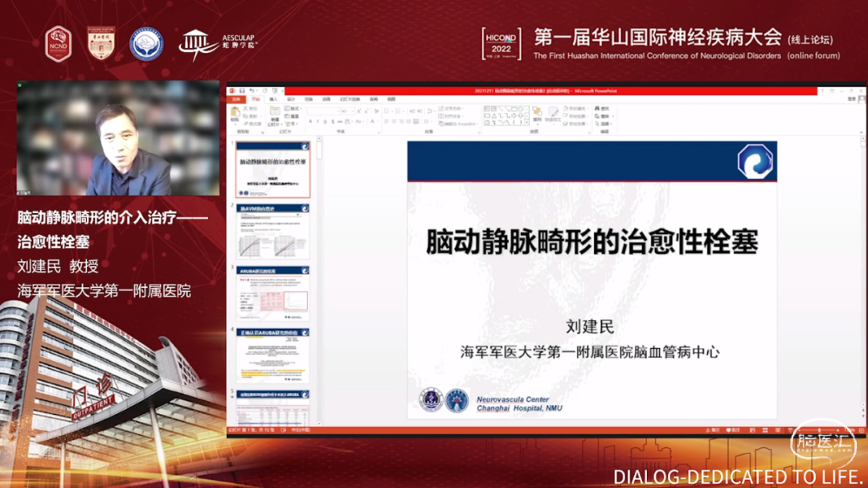The width and height of the screenshot is (868, 488).
Task: Click the Cut (剪切) scissors command
Action: [251, 109]
